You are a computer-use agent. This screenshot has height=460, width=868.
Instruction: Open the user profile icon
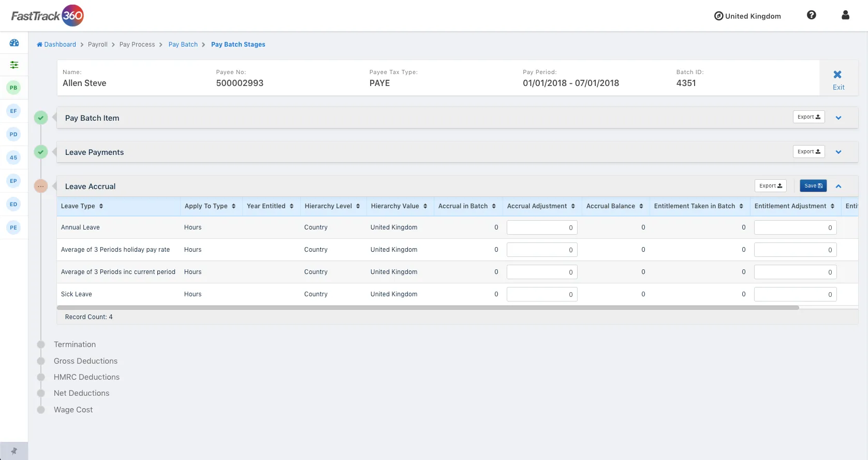coord(845,15)
